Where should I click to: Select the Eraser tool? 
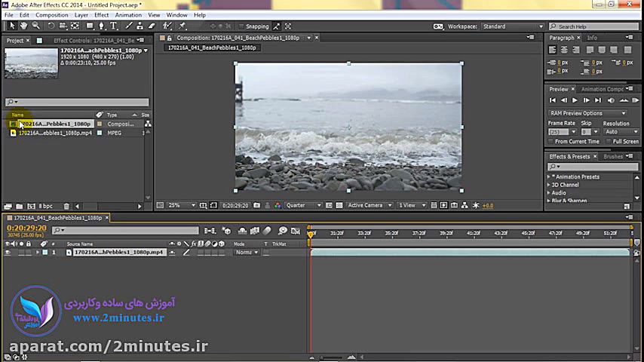click(152, 26)
